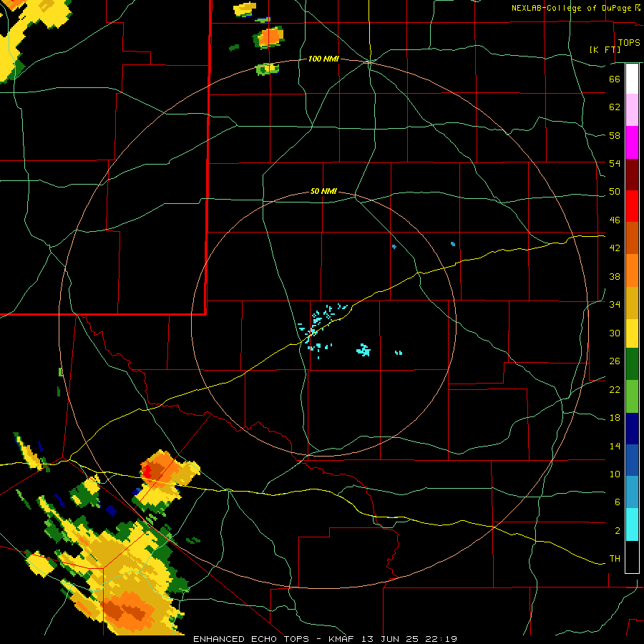Click the '50 NMI' range ring label

[323, 191]
